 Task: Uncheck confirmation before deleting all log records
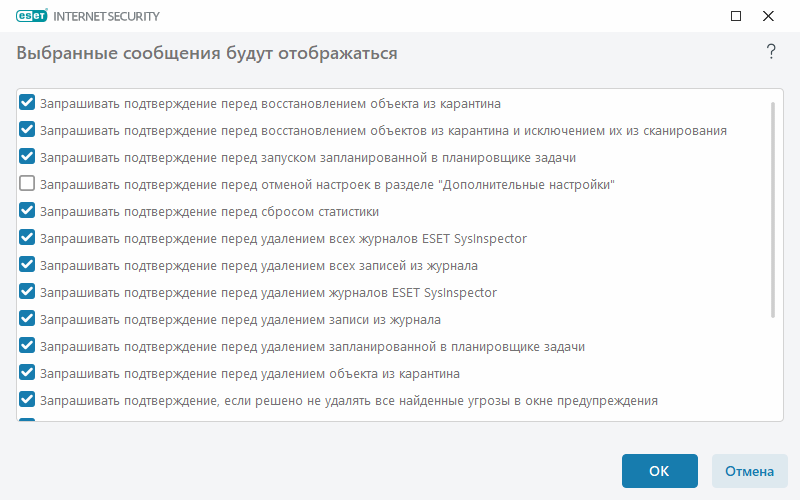coord(27,264)
